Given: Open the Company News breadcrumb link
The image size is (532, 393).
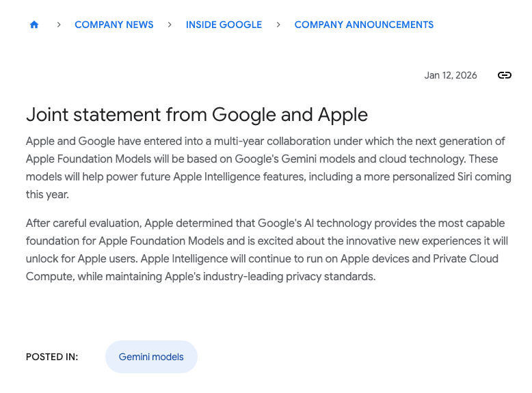Looking at the screenshot, I should pyautogui.click(x=114, y=25).
